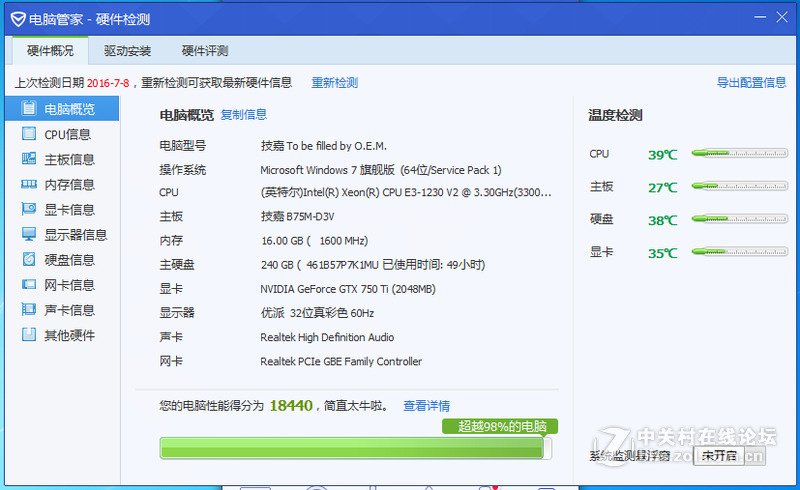Click the 温度检测 heading
The image size is (800, 490).
(x=615, y=115)
